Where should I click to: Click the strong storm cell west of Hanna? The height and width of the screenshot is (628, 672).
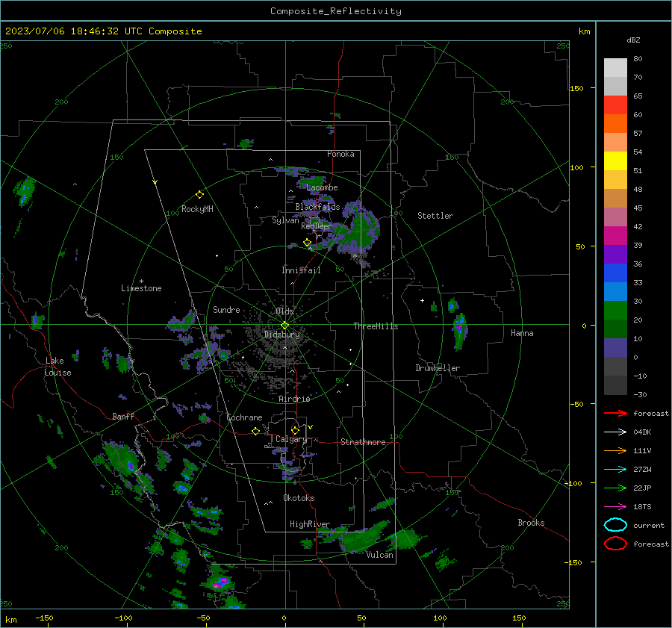click(459, 328)
